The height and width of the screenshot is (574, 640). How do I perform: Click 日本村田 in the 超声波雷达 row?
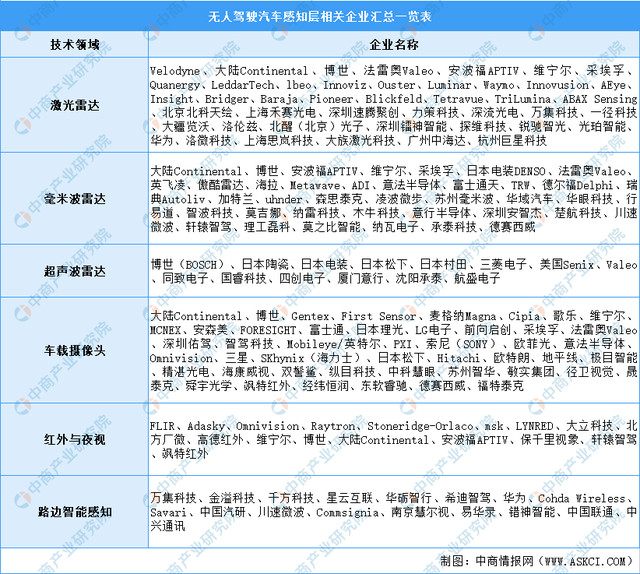click(x=443, y=265)
